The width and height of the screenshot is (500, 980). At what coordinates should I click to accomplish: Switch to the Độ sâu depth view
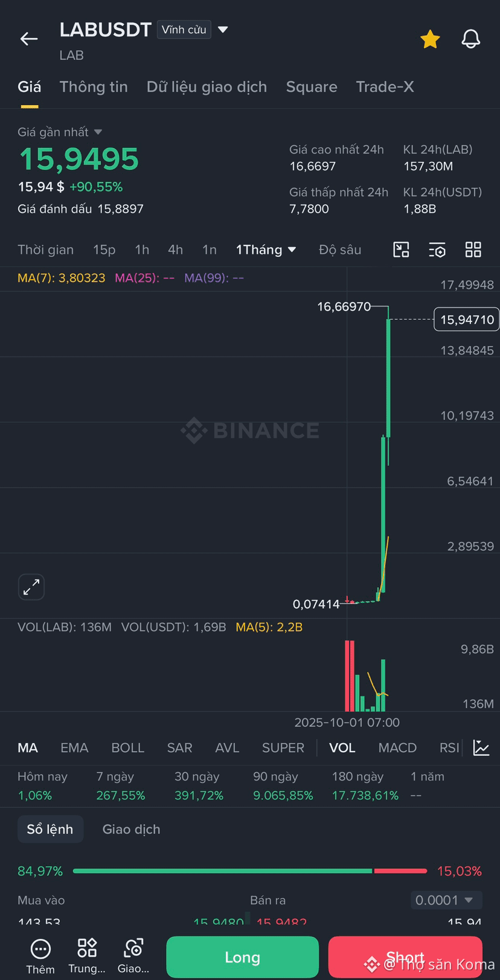[340, 250]
